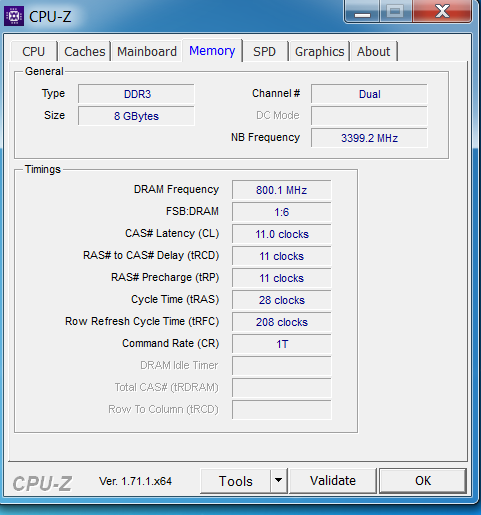
Task: Click the RAS# Precharge (tRP) label
Action: tap(165, 277)
